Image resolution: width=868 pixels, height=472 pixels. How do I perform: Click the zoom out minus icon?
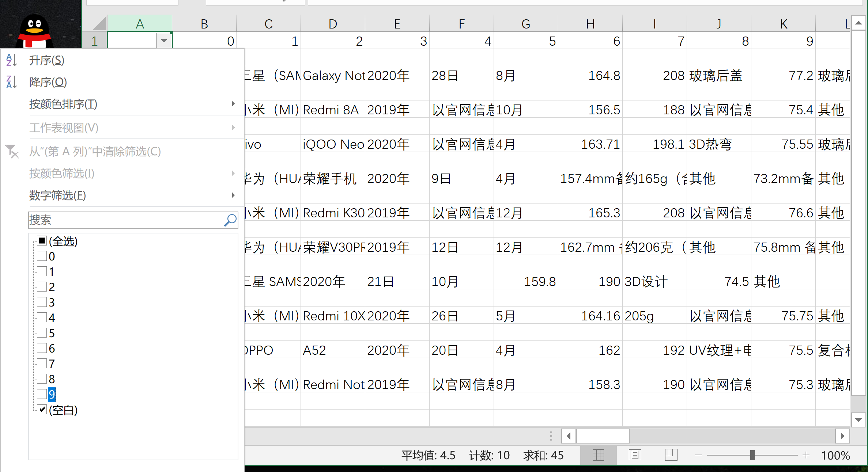(698, 455)
